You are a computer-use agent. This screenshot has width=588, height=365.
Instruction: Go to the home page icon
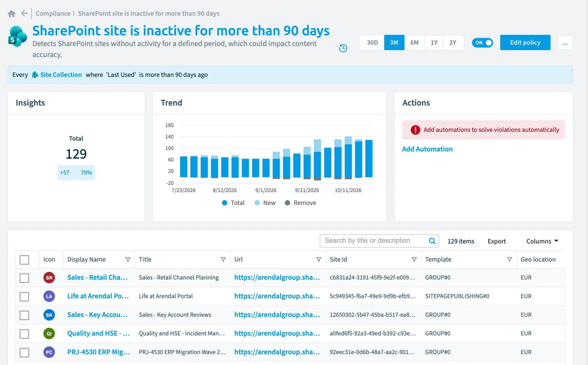coord(11,14)
